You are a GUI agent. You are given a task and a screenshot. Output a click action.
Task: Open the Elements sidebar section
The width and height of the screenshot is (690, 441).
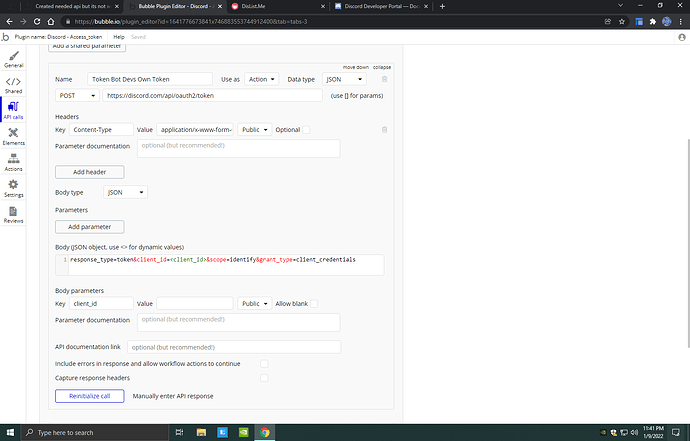pyautogui.click(x=14, y=136)
